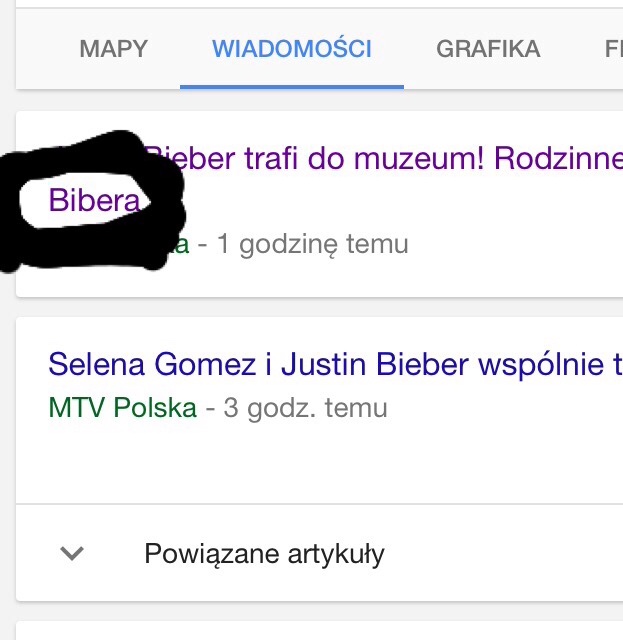The height and width of the screenshot is (640, 623).
Task: Click the "Powiązane artykuły" label
Action: pyautogui.click(x=264, y=554)
